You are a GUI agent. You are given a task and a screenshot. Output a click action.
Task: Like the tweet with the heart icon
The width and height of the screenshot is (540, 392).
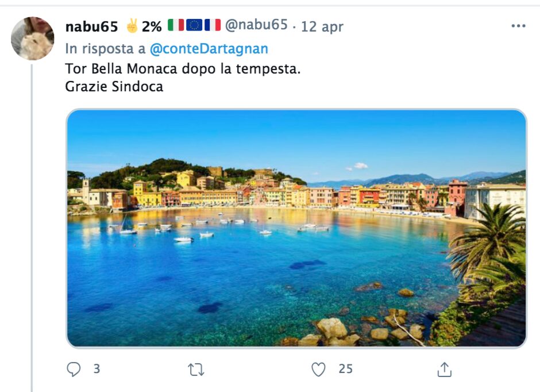318,370
